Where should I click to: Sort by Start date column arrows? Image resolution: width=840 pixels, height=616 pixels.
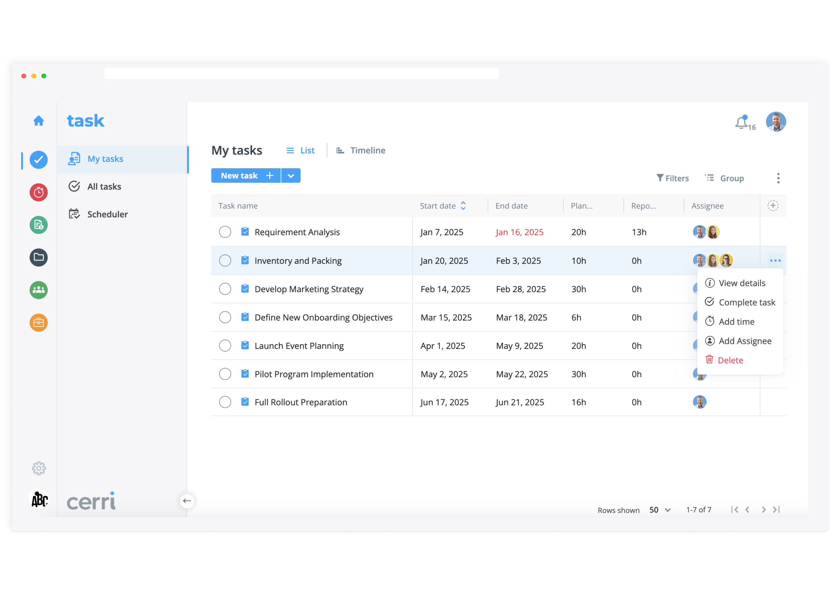463,206
